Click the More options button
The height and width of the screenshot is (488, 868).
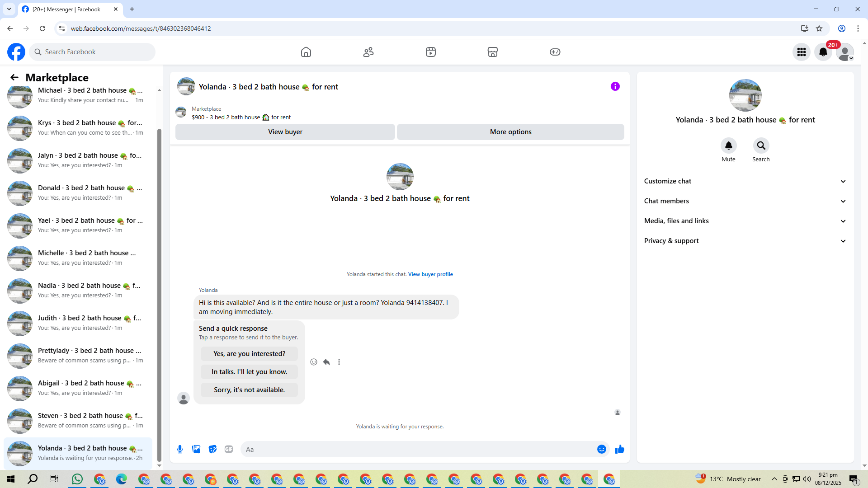[511, 132]
